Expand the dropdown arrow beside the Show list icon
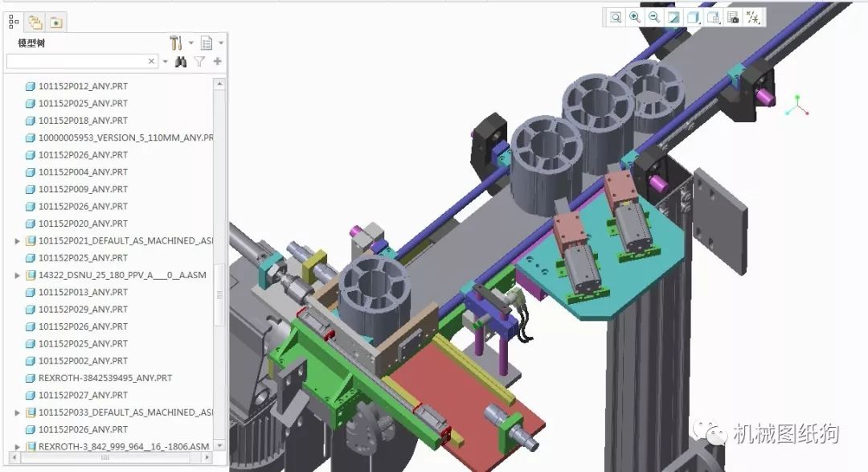Screen dimensions: 868x472 coord(221,43)
